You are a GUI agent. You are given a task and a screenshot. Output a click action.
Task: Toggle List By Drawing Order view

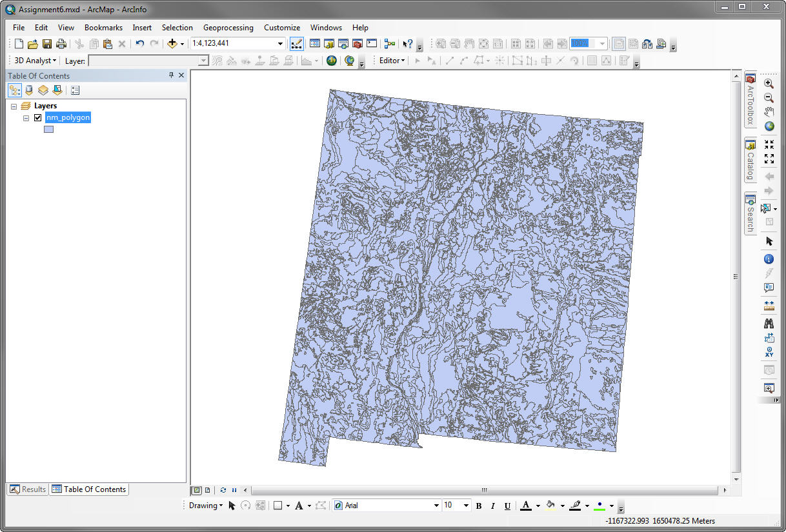coord(15,90)
